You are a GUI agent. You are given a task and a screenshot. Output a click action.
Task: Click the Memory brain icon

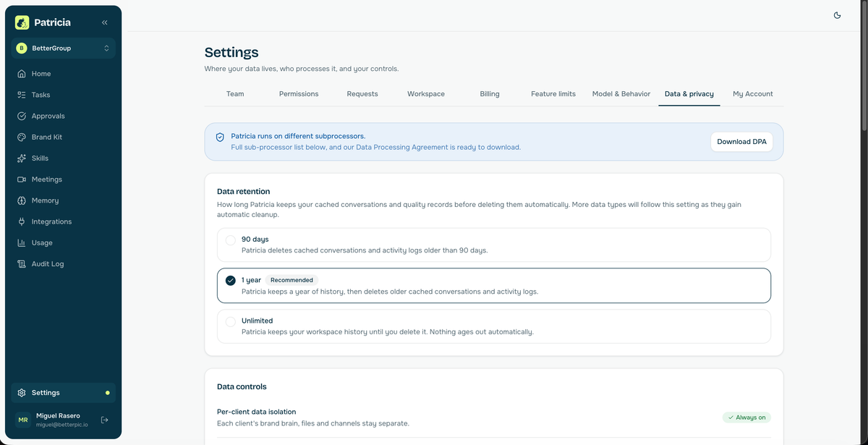click(x=22, y=200)
